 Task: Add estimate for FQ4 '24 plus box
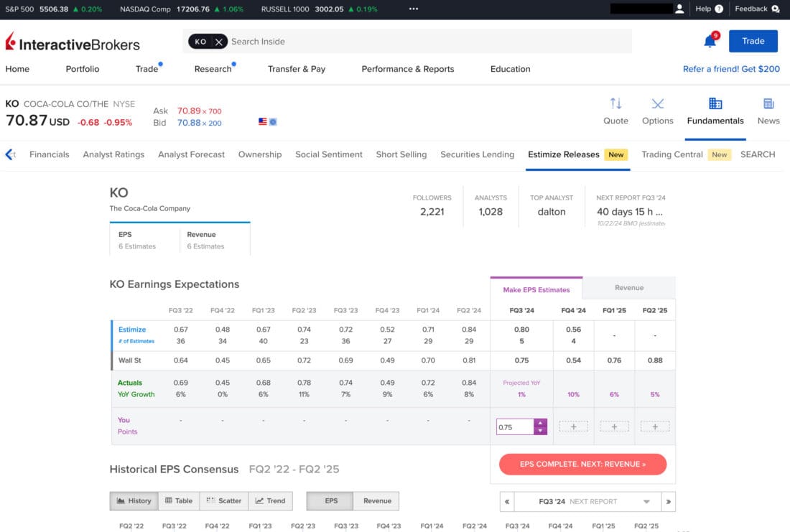(573, 426)
